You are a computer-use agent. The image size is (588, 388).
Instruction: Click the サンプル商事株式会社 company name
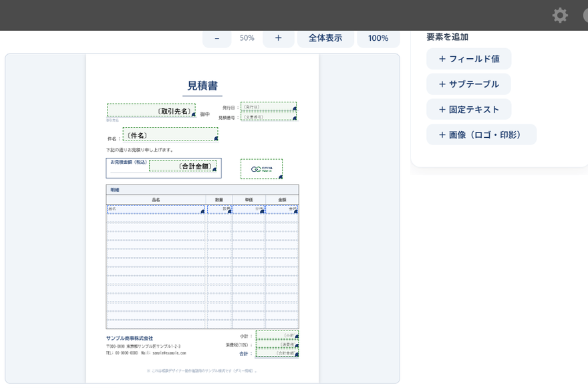tap(130, 338)
